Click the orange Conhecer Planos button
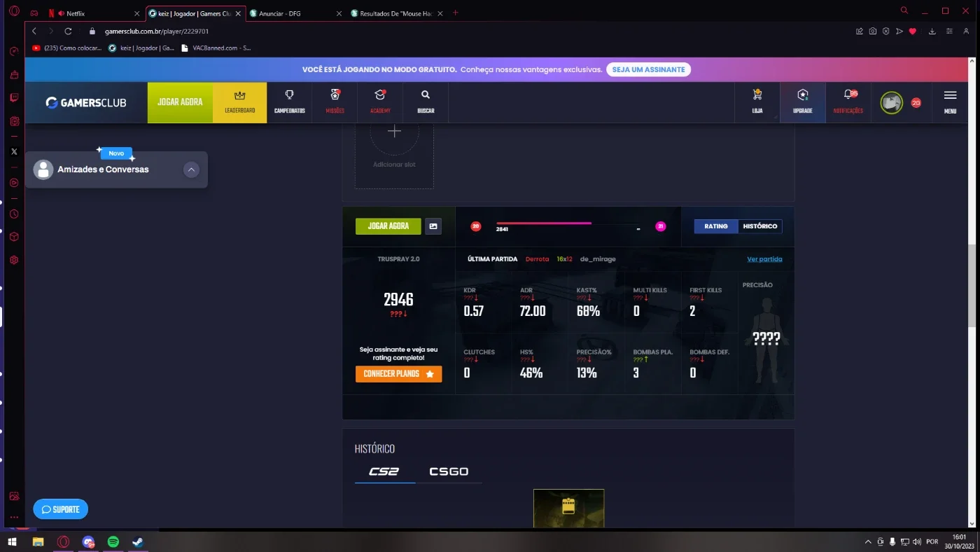980x552 pixels. pos(398,374)
